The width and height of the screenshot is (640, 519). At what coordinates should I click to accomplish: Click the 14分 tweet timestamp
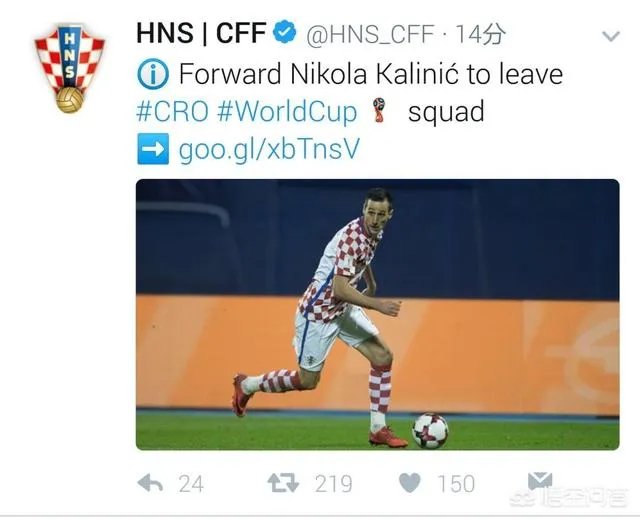tap(480, 33)
